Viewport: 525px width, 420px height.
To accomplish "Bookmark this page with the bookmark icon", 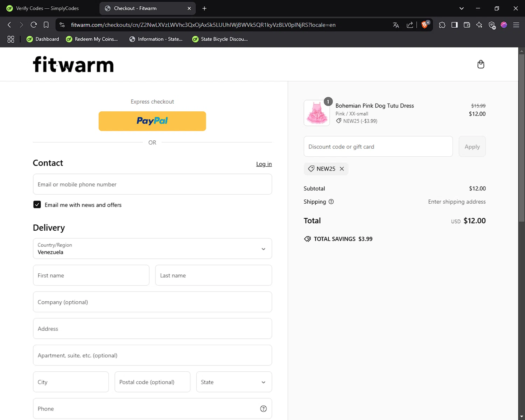I will 46,25.
